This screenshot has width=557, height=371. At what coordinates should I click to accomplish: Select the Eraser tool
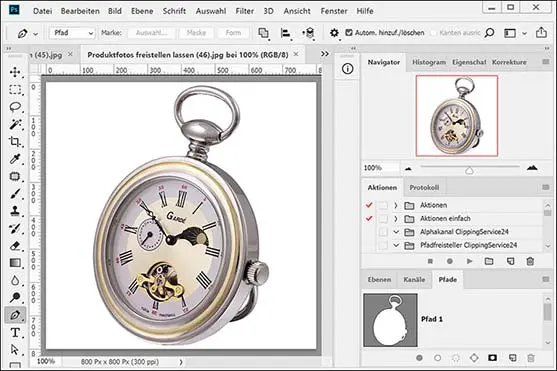click(15, 246)
